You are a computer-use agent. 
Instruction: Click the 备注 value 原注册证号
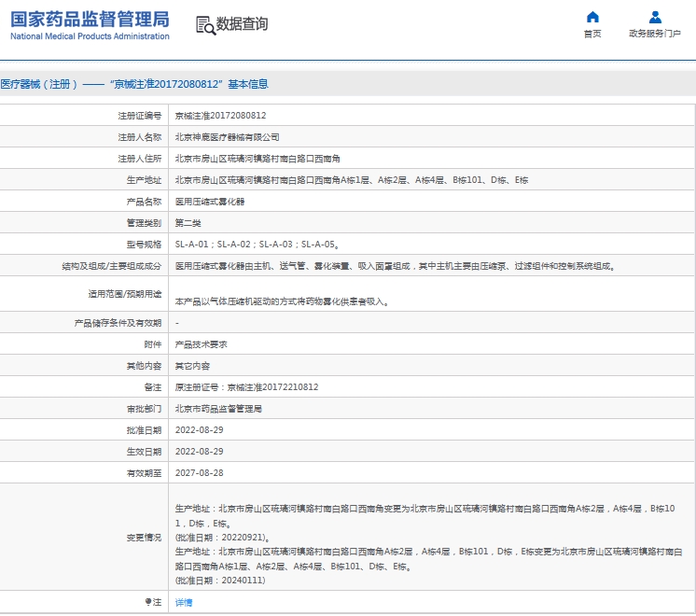[x=247, y=387]
